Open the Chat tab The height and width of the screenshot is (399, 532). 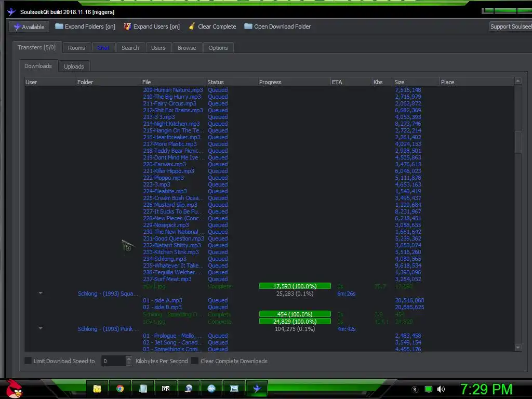tap(103, 48)
